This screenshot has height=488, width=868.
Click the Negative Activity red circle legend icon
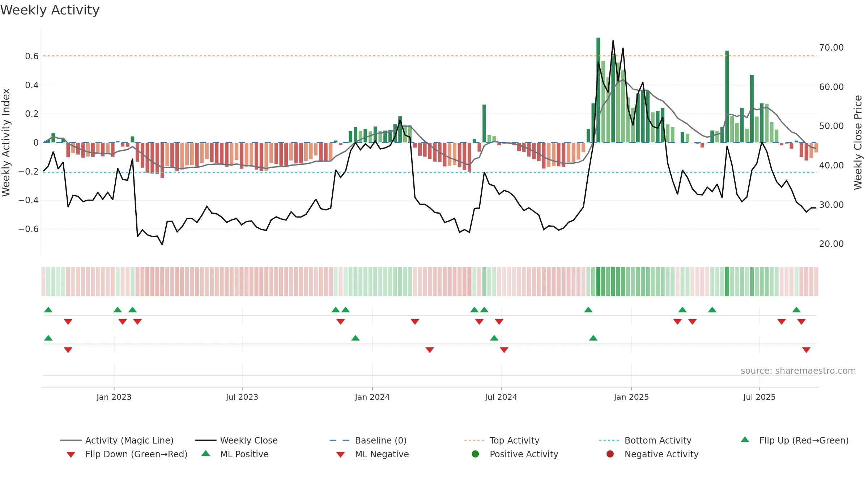(610, 454)
